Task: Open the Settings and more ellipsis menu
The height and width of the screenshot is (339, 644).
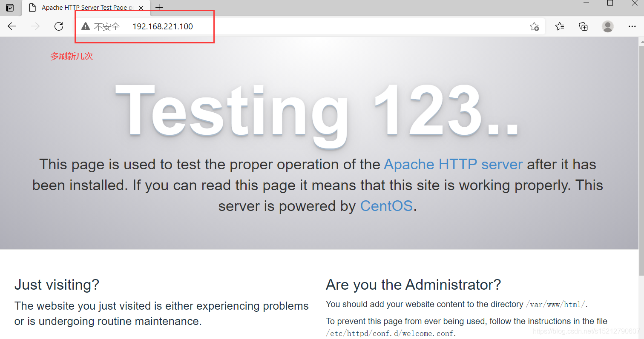Action: [632, 26]
